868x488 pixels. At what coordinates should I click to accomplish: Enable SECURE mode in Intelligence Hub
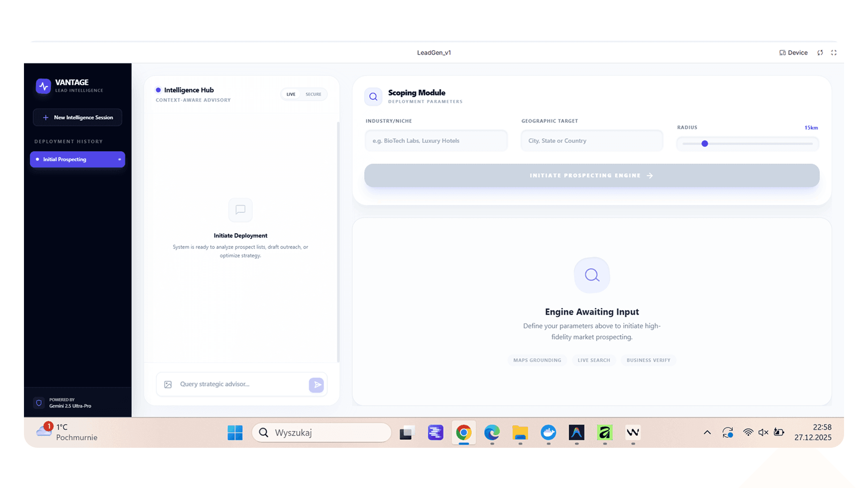[x=313, y=94]
